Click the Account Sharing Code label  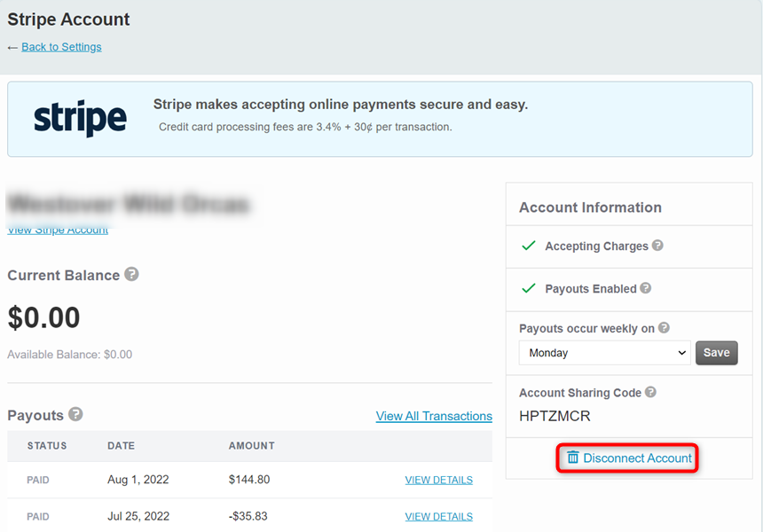(x=580, y=393)
